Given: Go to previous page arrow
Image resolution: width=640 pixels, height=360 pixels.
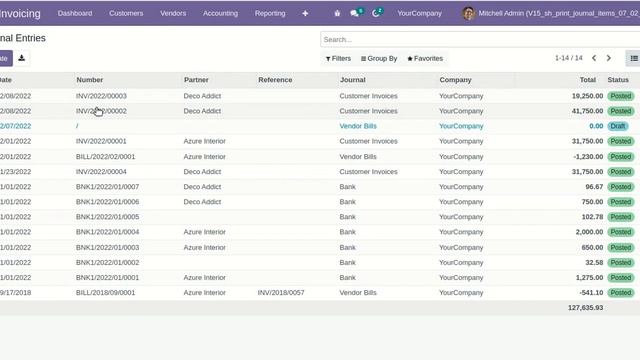Looking at the screenshot, I should 594,58.
